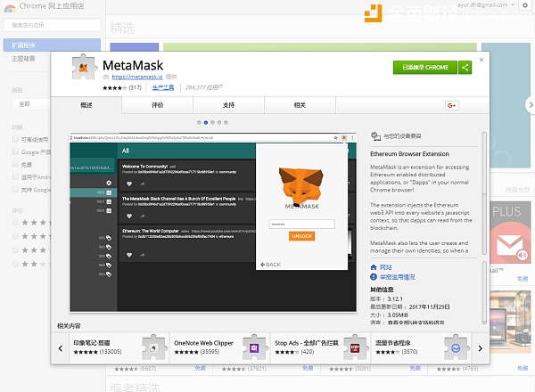
Task: Open the 生产工具 category link
Action: pyautogui.click(x=163, y=87)
